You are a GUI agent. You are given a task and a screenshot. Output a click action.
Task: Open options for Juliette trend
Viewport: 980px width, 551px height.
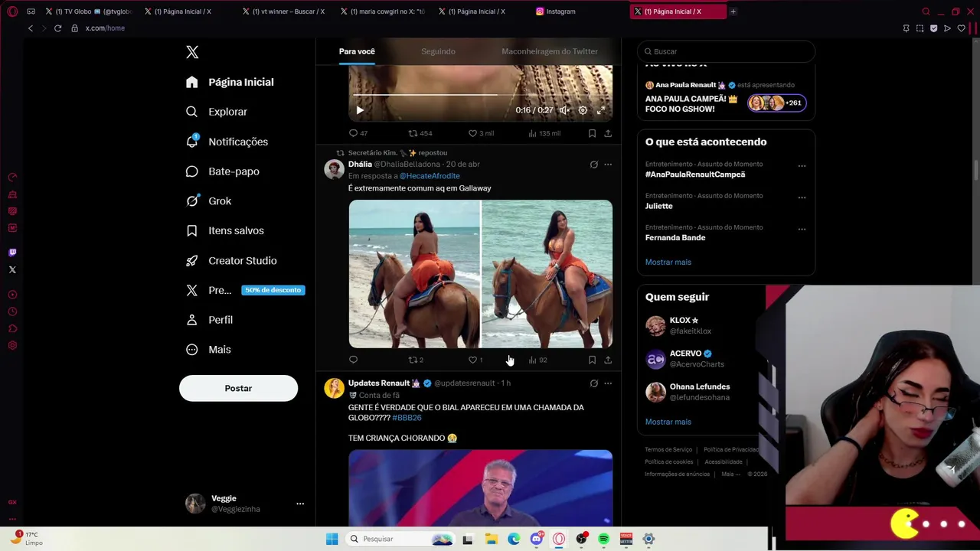[802, 197]
